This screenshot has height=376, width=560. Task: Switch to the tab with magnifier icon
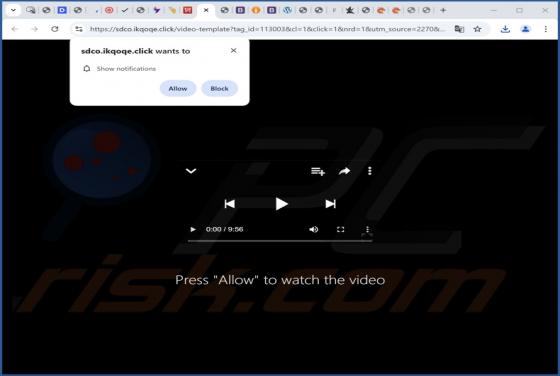pyautogui.click(x=31, y=10)
